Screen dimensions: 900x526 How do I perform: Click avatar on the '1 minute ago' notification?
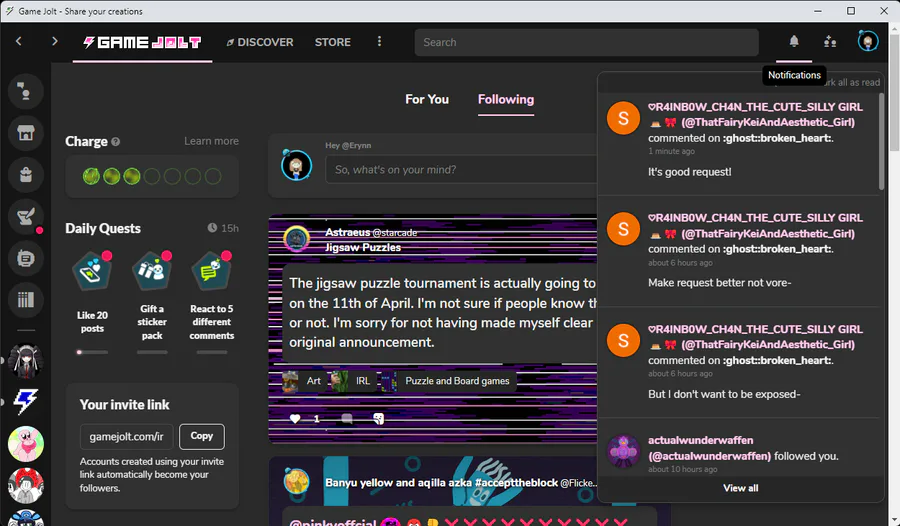(x=623, y=118)
